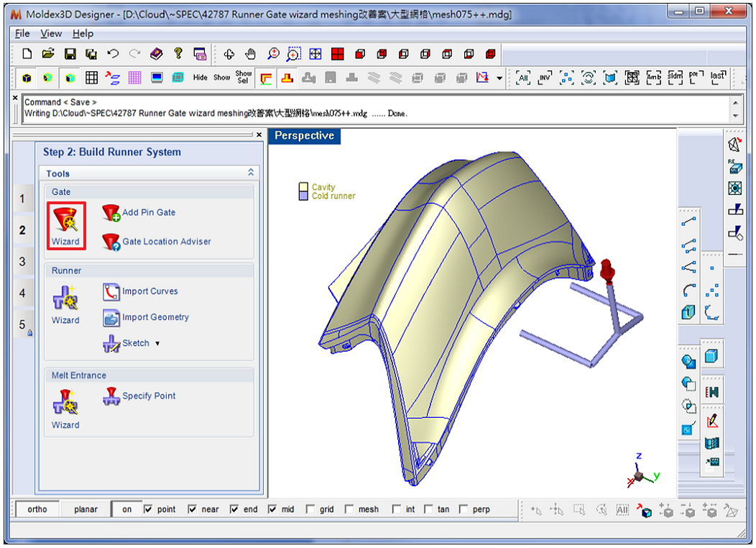Open the Gate Location Adviser
756x548 pixels.
click(157, 242)
